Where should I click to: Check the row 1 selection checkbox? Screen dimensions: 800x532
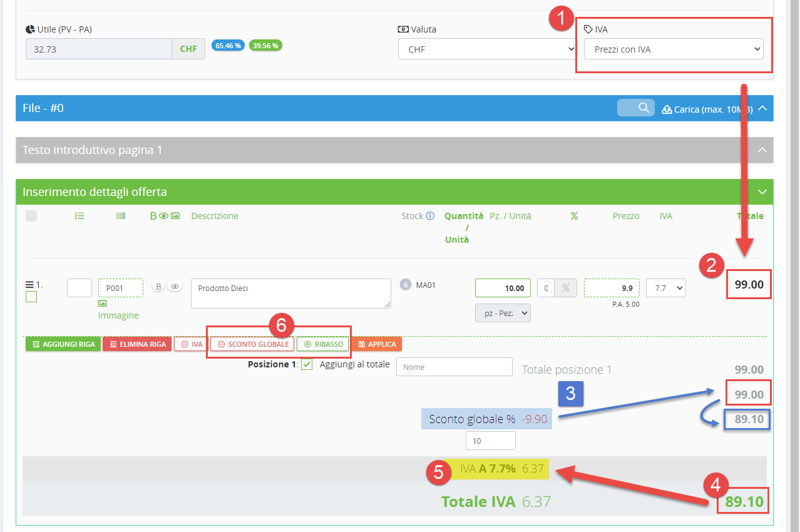[x=31, y=297]
